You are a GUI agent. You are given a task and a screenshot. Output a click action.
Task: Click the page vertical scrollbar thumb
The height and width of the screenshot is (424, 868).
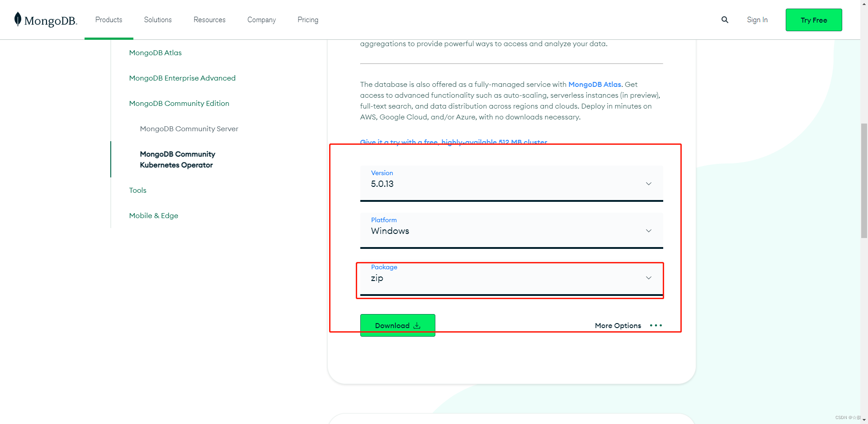pyautogui.click(x=864, y=180)
